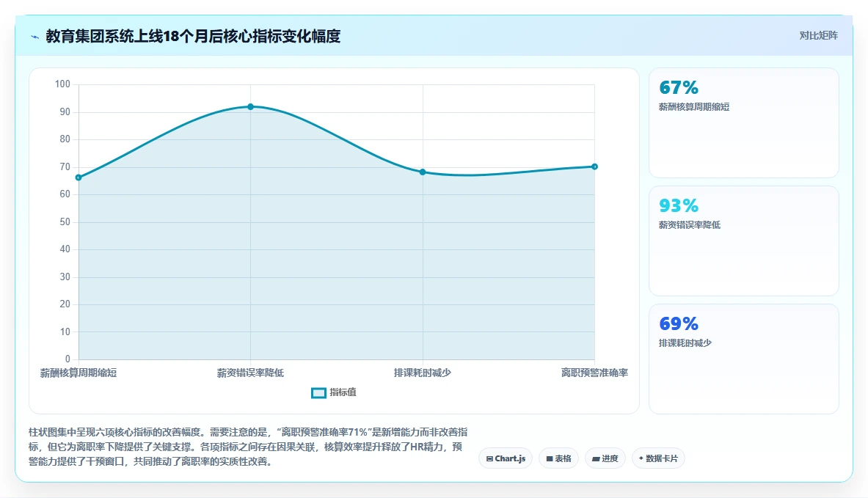Toggle the 指标值 legend entry
The image size is (868, 498).
coord(334,392)
